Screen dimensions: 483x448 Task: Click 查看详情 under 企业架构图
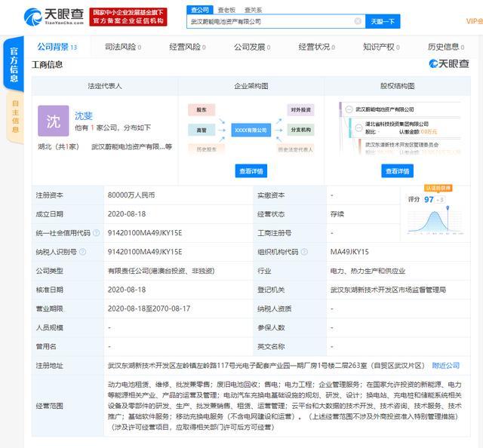[x=251, y=171]
